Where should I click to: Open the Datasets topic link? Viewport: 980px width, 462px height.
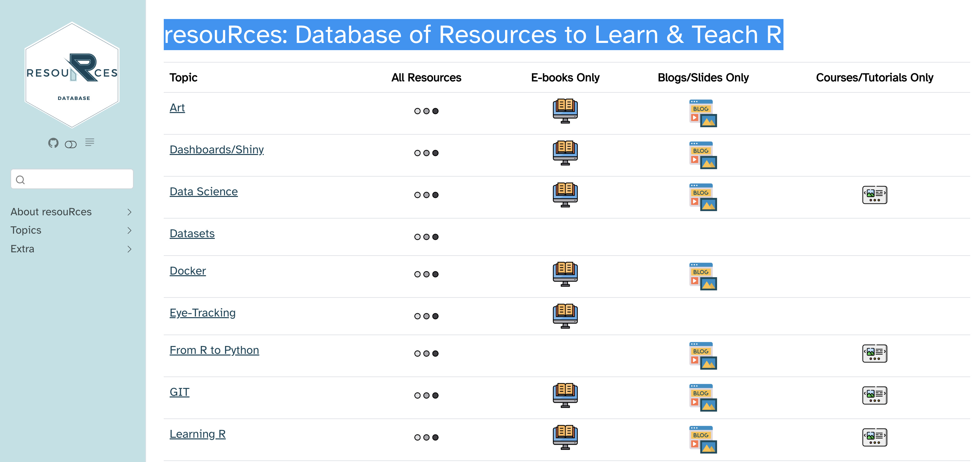192,233
